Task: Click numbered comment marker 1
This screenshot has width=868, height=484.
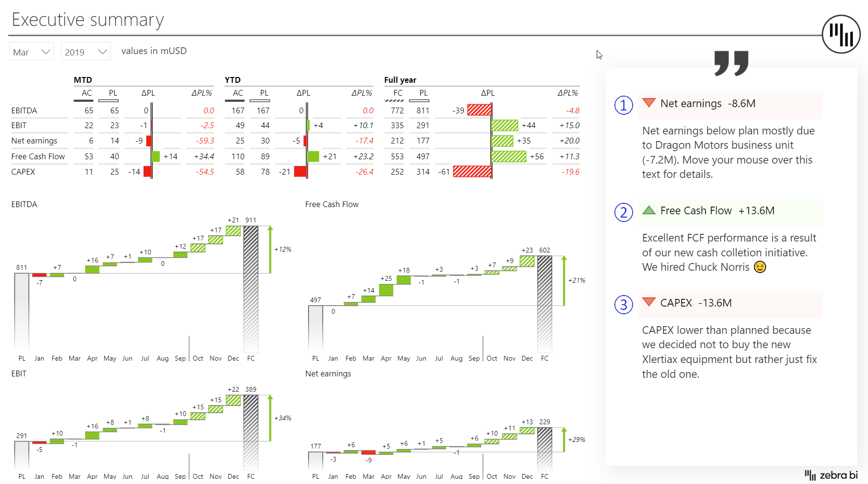Action: [623, 106]
